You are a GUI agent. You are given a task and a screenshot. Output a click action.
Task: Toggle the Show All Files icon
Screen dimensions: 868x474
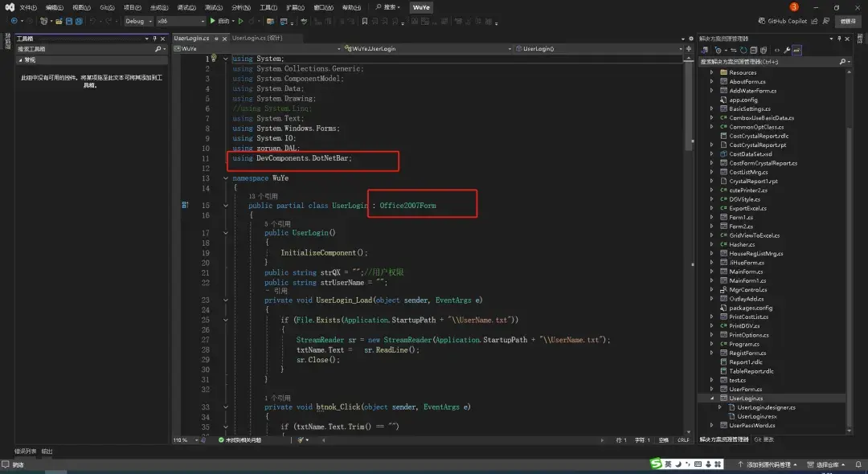pyautogui.click(x=764, y=50)
